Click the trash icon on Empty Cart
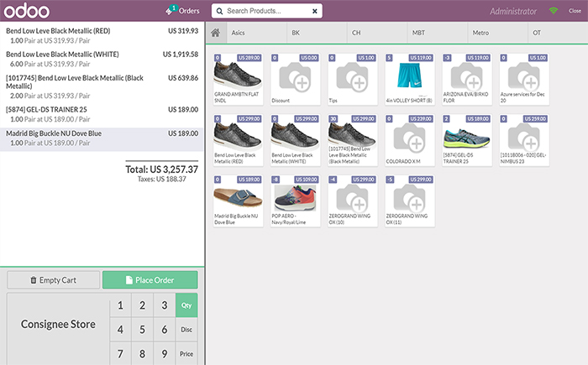This screenshot has height=365, width=588. 34,280
